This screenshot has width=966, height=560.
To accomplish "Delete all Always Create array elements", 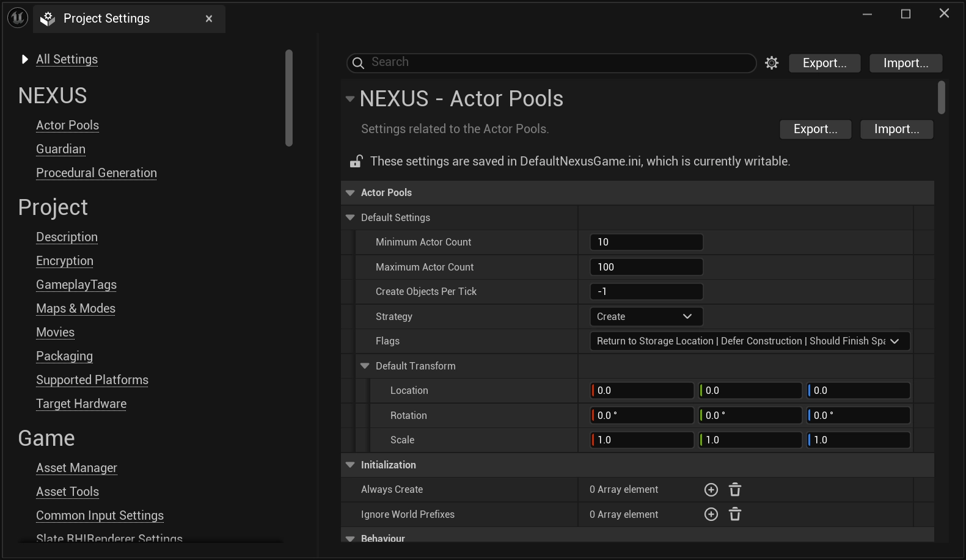I will point(735,490).
